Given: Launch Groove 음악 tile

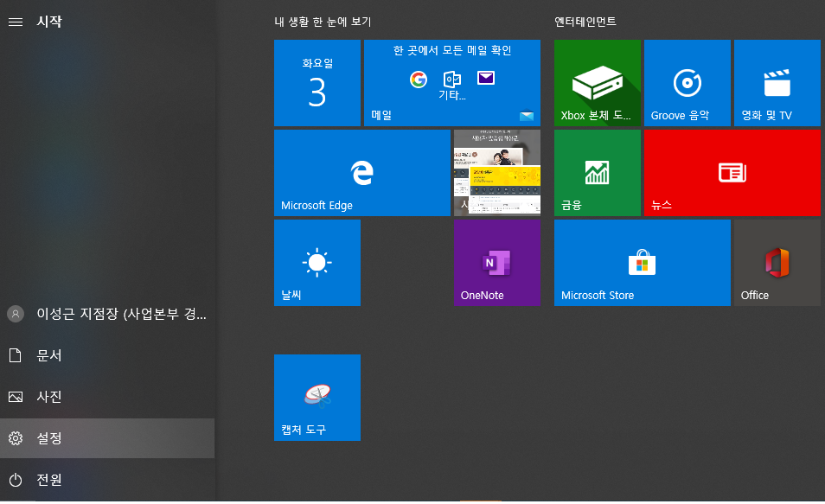Looking at the screenshot, I should (687, 83).
